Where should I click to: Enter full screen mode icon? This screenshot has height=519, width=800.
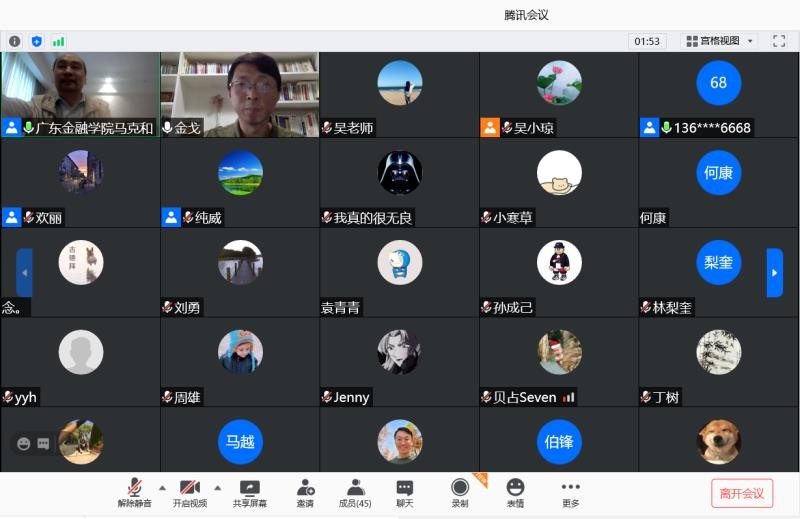[x=779, y=41]
